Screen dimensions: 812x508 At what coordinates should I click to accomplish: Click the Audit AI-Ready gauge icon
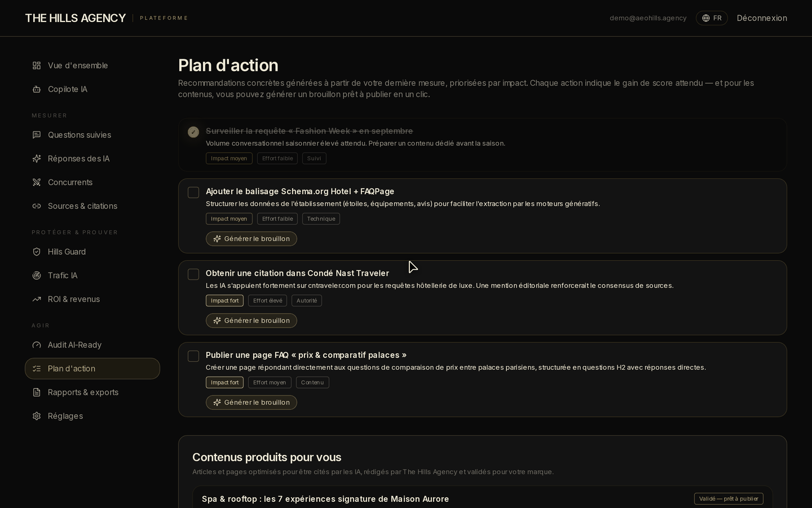tap(37, 345)
